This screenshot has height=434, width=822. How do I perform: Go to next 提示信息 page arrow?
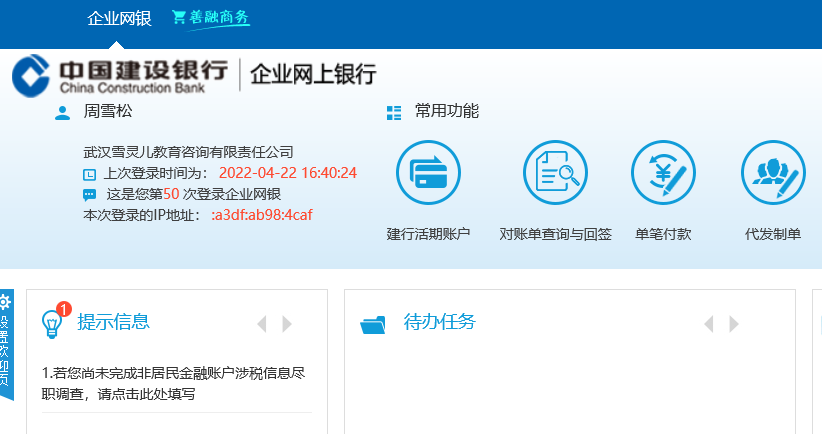[x=287, y=324]
